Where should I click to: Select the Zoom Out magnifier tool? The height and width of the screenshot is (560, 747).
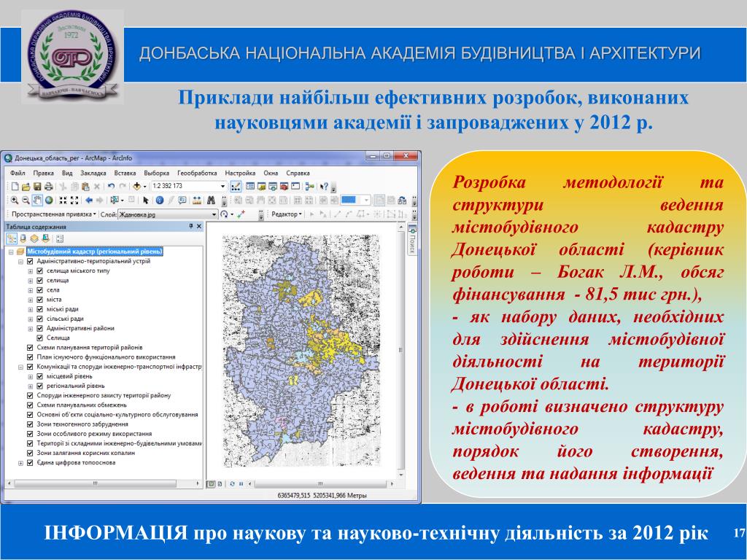point(26,201)
